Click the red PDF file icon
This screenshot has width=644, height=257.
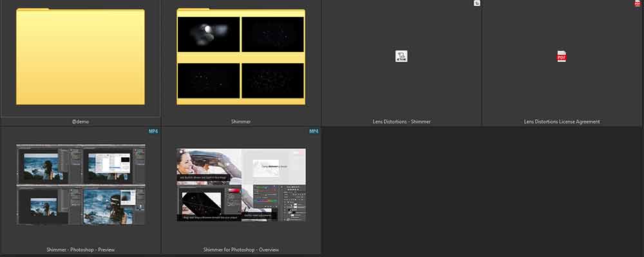click(562, 56)
